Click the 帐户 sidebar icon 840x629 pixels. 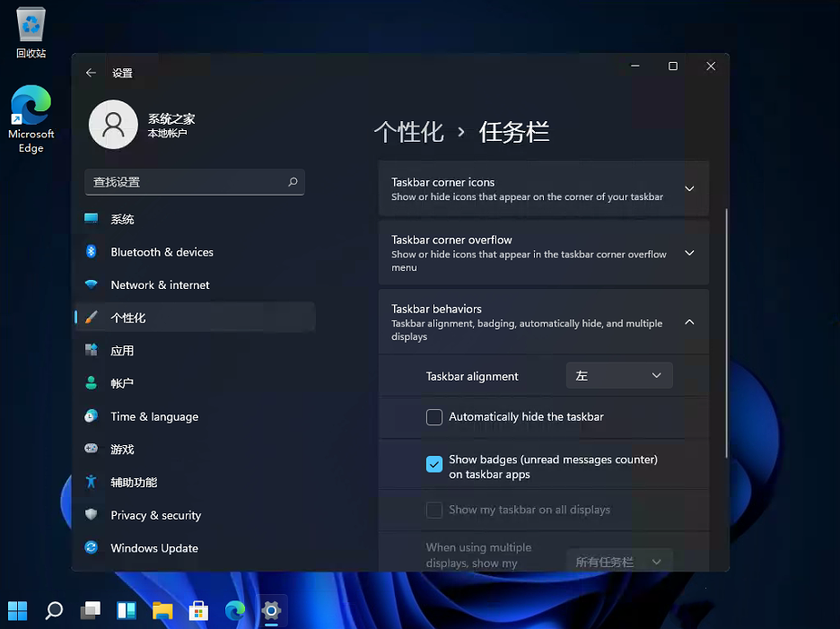(x=91, y=383)
